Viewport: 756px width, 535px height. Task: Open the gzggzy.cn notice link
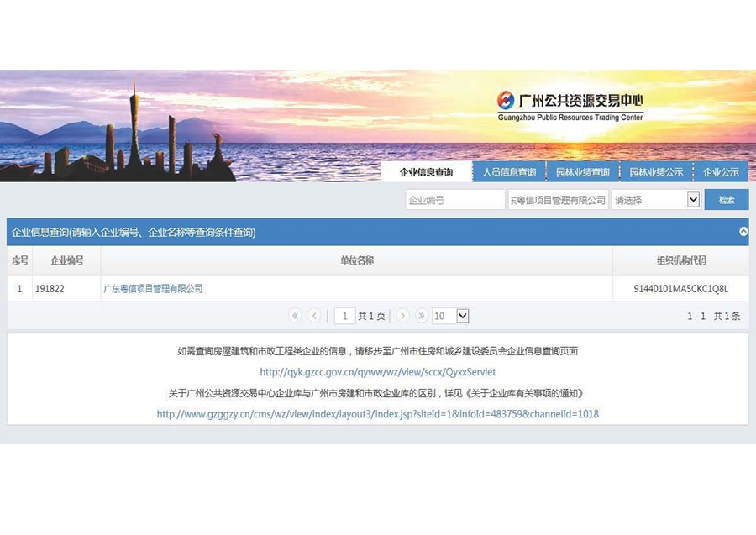point(377,414)
